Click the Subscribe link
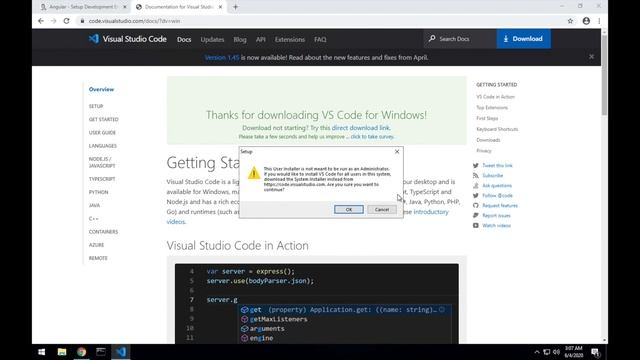The image size is (640, 360). pos(493,176)
